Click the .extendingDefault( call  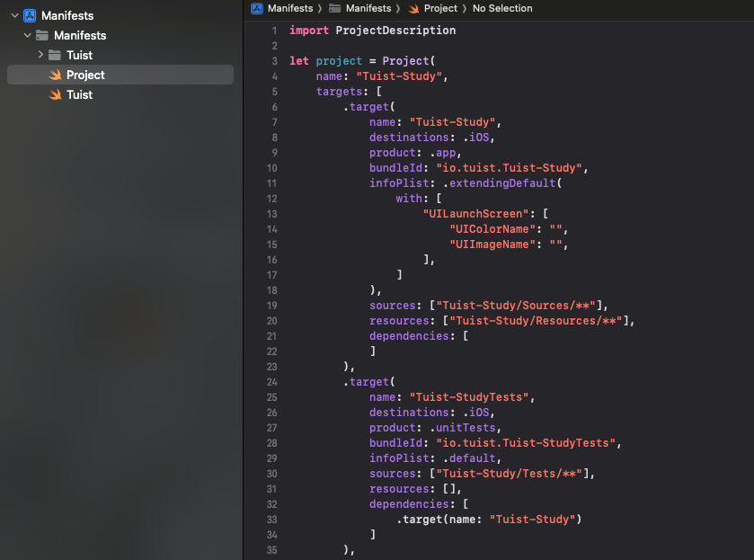click(502, 183)
